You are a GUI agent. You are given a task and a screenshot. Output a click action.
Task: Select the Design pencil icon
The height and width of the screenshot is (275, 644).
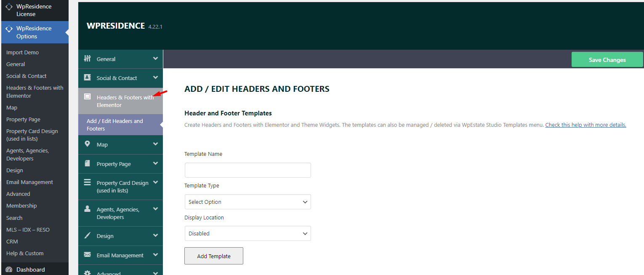tap(88, 235)
